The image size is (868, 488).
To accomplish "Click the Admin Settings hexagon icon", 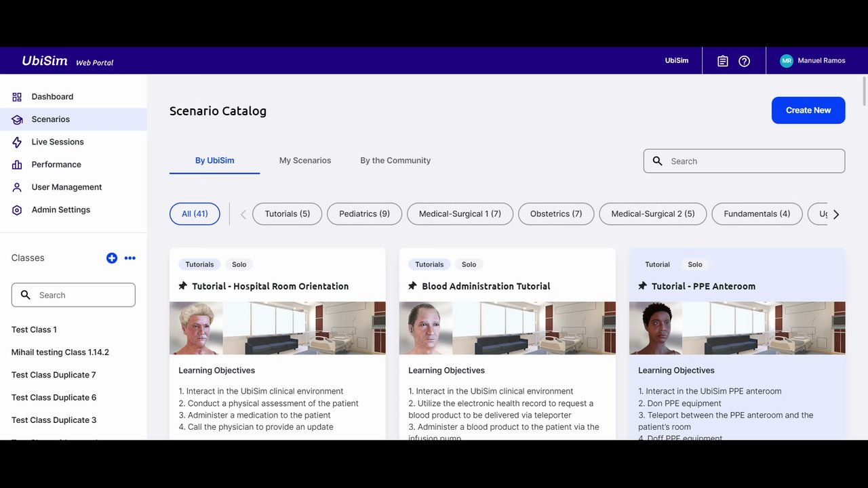I will coord(17,210).
